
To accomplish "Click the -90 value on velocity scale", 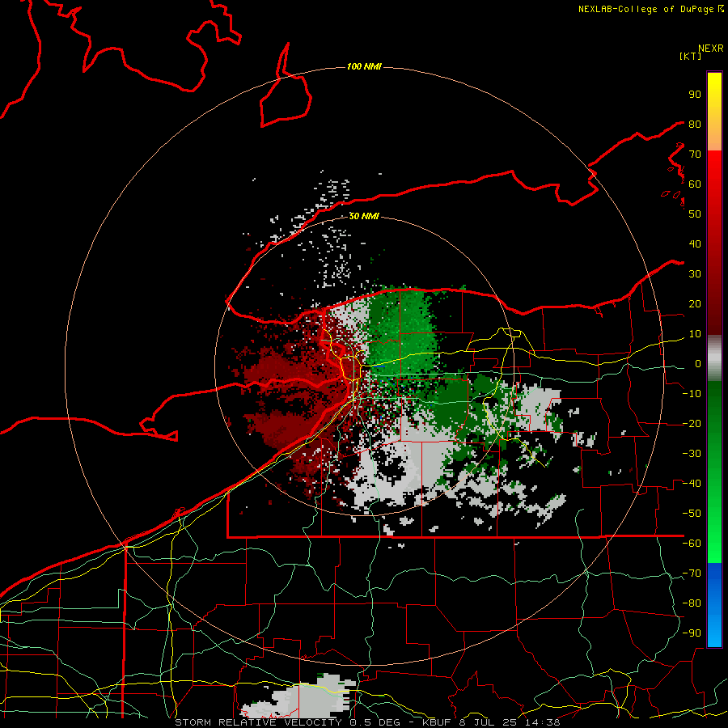I will pos(692,633).
